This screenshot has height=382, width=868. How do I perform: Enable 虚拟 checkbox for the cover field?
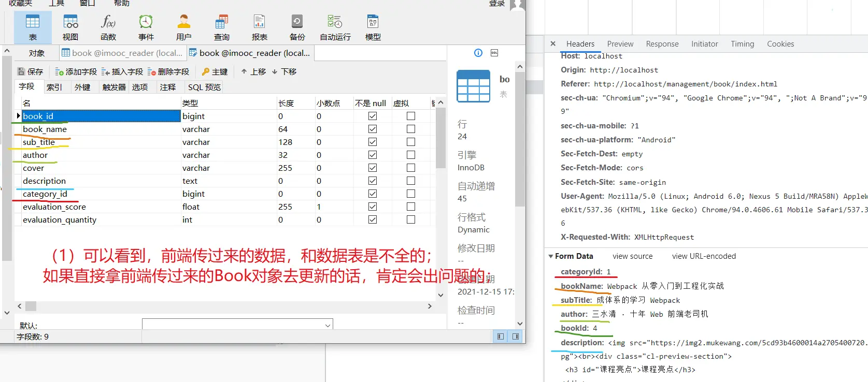[x=410, y=168]
